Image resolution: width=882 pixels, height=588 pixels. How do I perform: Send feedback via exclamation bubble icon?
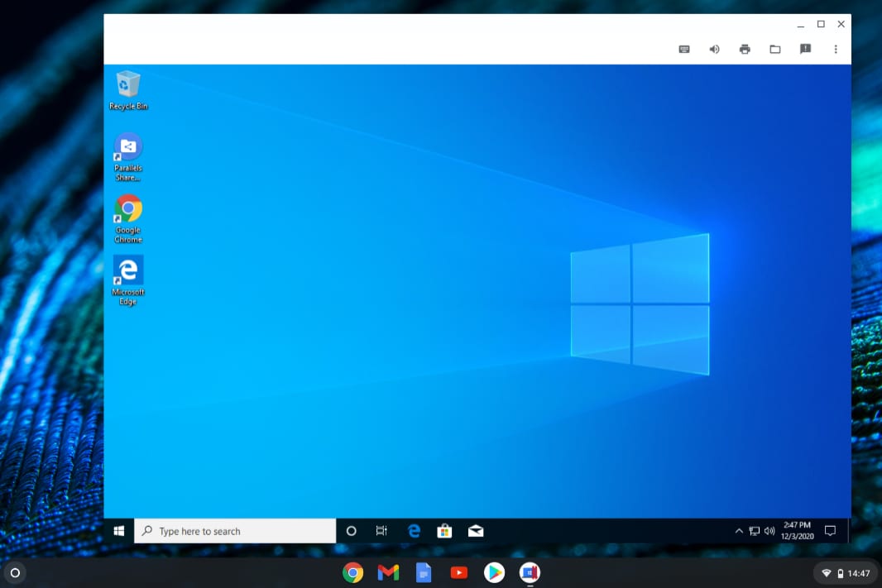[x=805, y=50]
